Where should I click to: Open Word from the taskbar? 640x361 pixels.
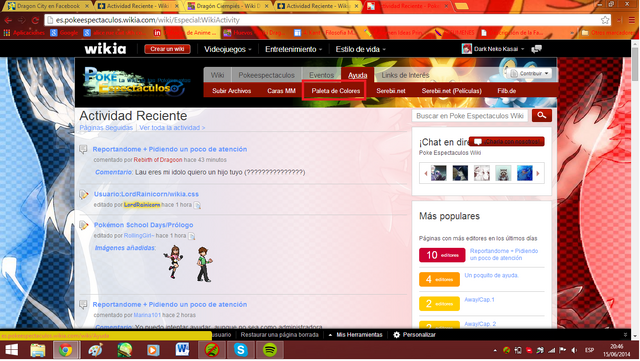tap(182, 350)
